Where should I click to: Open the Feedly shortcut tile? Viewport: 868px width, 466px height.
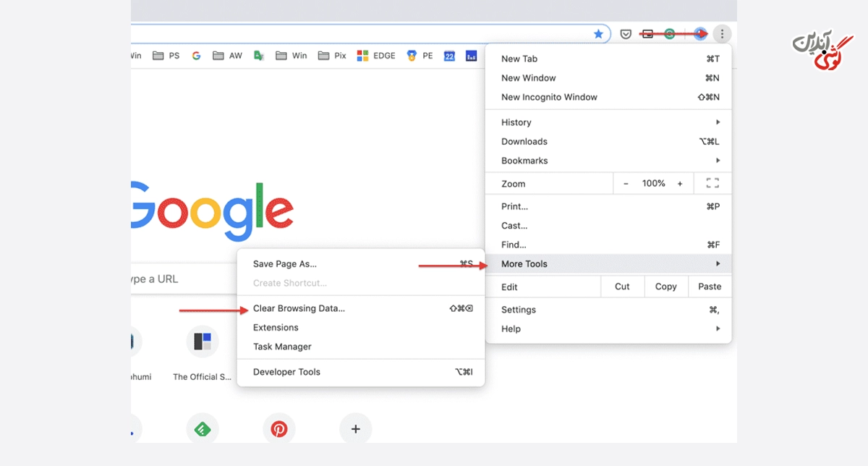(x=203, y=428)
